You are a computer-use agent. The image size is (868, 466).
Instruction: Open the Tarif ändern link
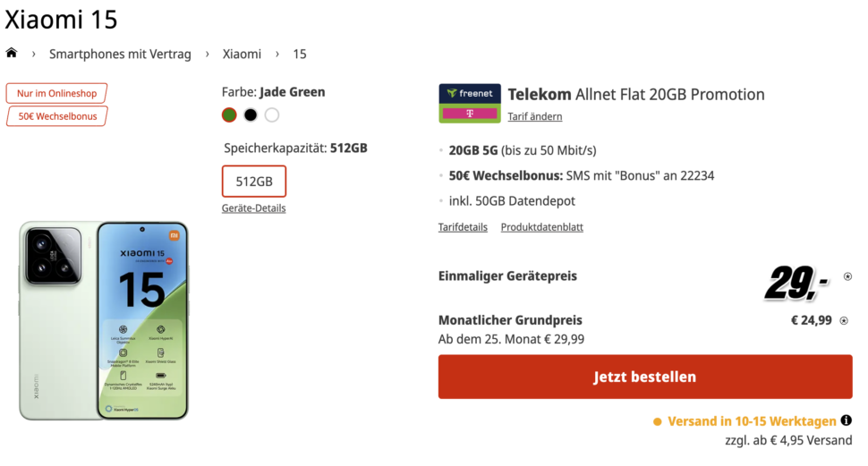pyautogui.click(x=535, y=117)
